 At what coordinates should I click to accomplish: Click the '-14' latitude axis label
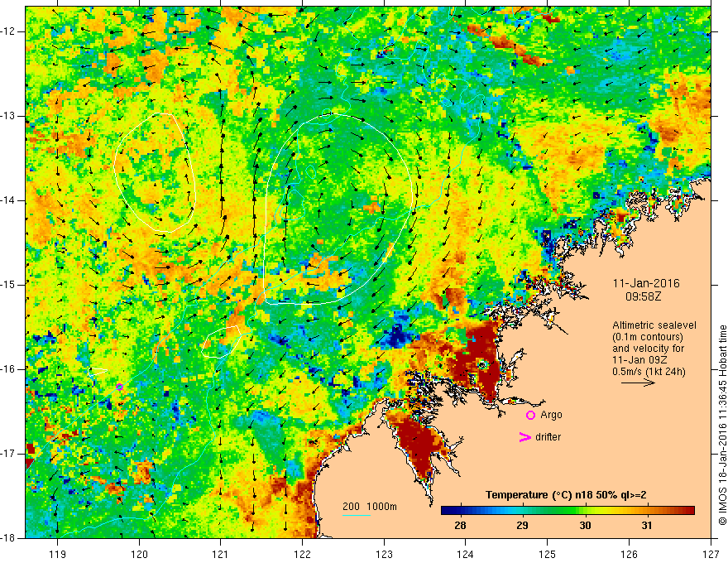tap(8, 200)
